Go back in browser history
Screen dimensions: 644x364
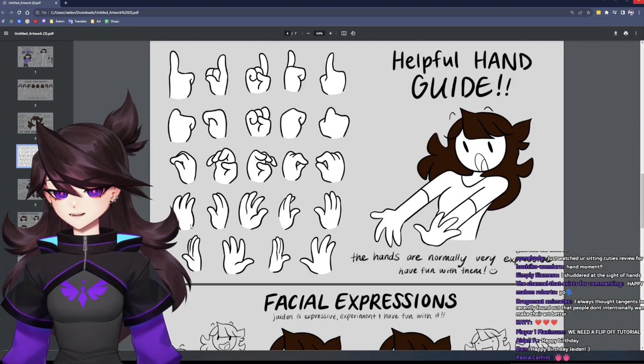[x=3, y=12]
